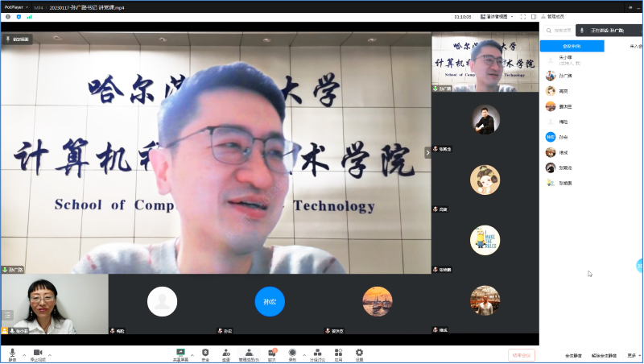
Task: Switch to the In Meeting (会议中) tab
Action: tap(572, 46)
